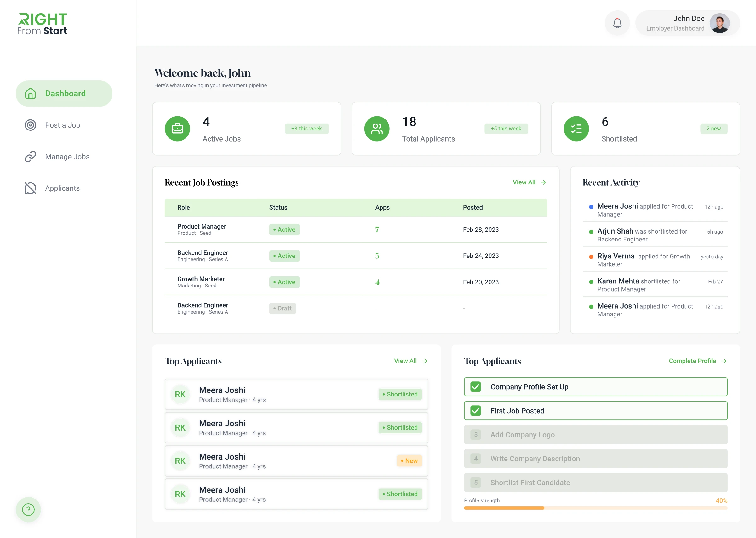Click the Post a Job target icon
The image size is (756, 538).
31,125
